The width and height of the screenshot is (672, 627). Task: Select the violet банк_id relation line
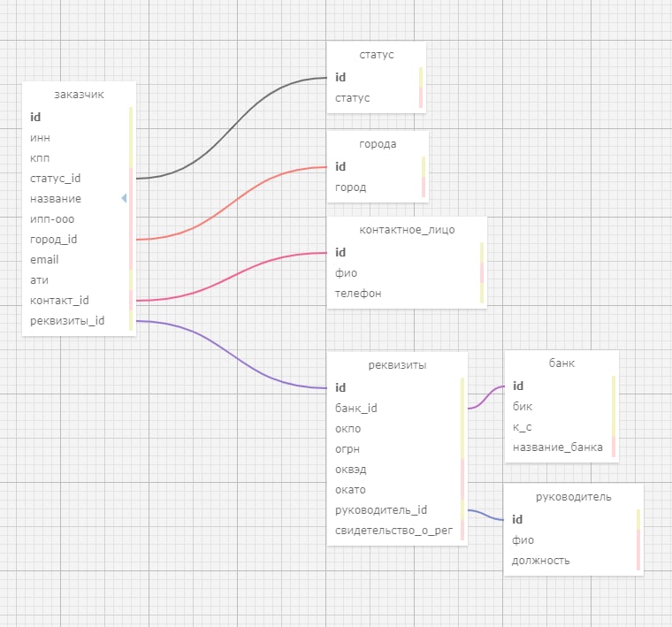tap(486, 397)
